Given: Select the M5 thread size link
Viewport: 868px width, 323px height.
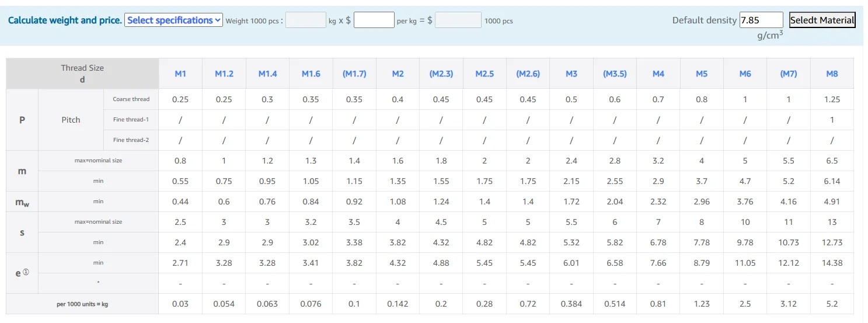Looking at the screenshot, I should point(702,74).
